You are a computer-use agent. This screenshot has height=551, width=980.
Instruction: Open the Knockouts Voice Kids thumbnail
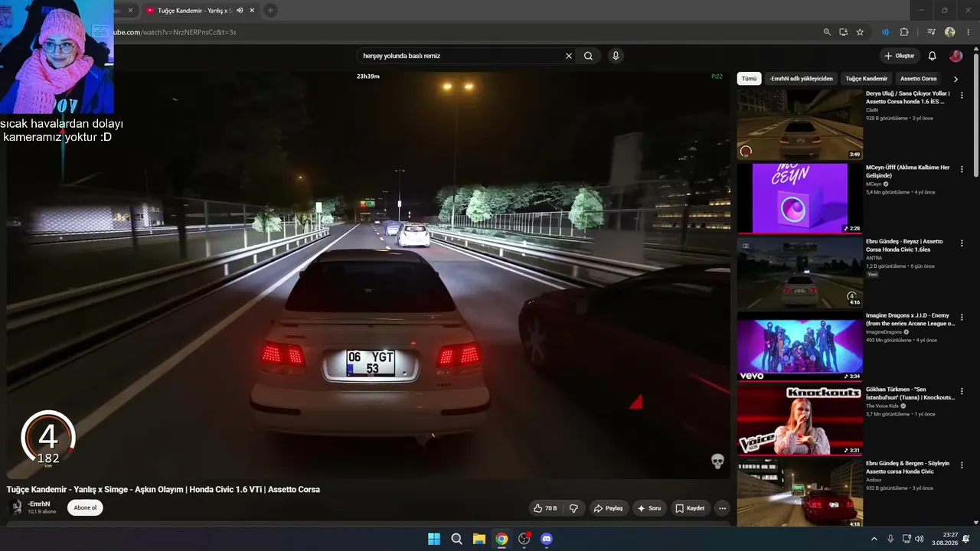[800, 420]
